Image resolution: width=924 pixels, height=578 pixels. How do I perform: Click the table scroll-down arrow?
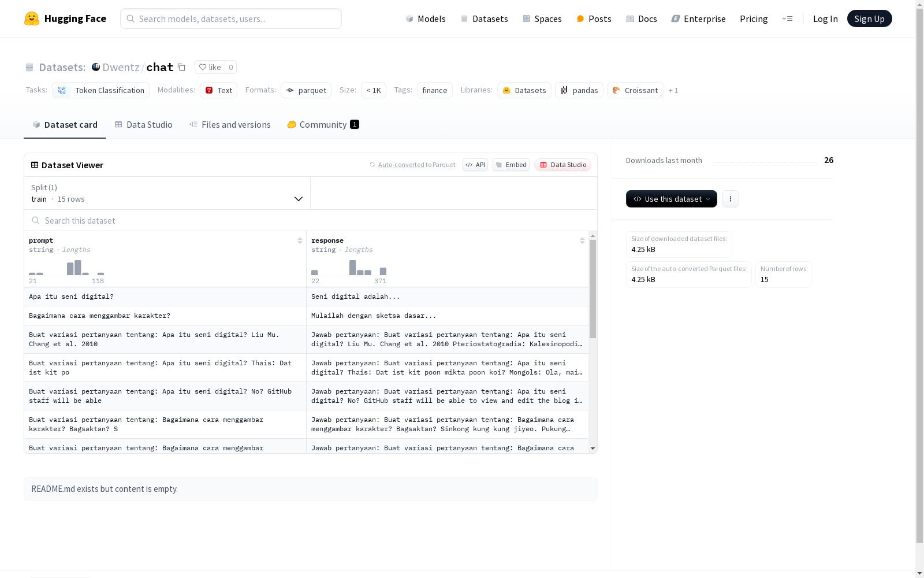tap(593, 449)
